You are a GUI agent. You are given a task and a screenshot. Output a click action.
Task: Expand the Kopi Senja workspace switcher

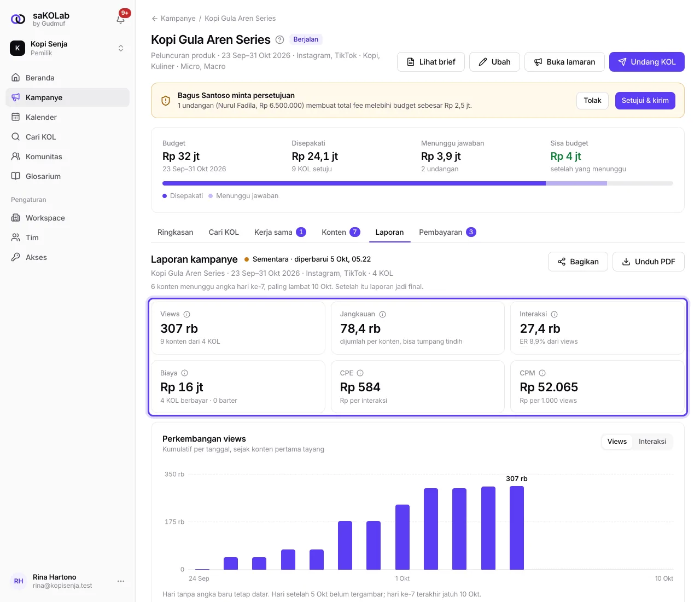pyautogui.click(x=67, y=48)
